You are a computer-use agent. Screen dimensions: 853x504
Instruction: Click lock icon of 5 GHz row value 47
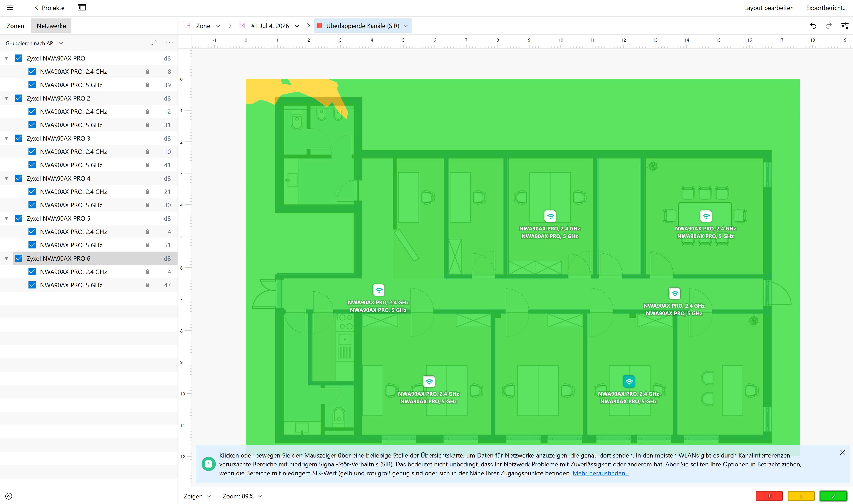pyautogui.click(x=148, y=285)
